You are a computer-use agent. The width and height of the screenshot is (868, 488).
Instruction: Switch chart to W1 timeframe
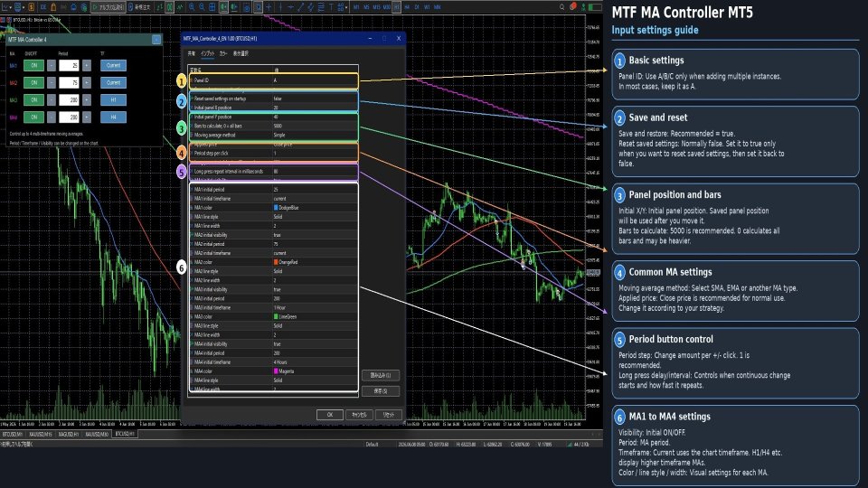pyautogui.click(x=427, y=6)
